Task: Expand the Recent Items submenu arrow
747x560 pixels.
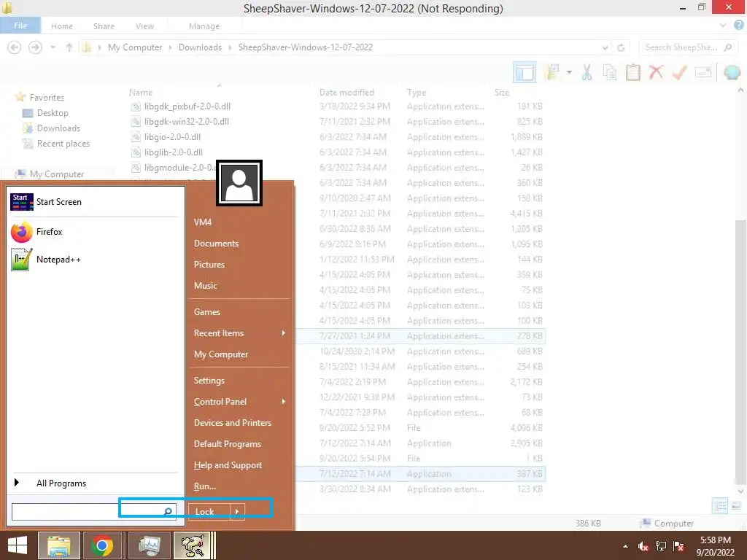Action: [284, 332]
